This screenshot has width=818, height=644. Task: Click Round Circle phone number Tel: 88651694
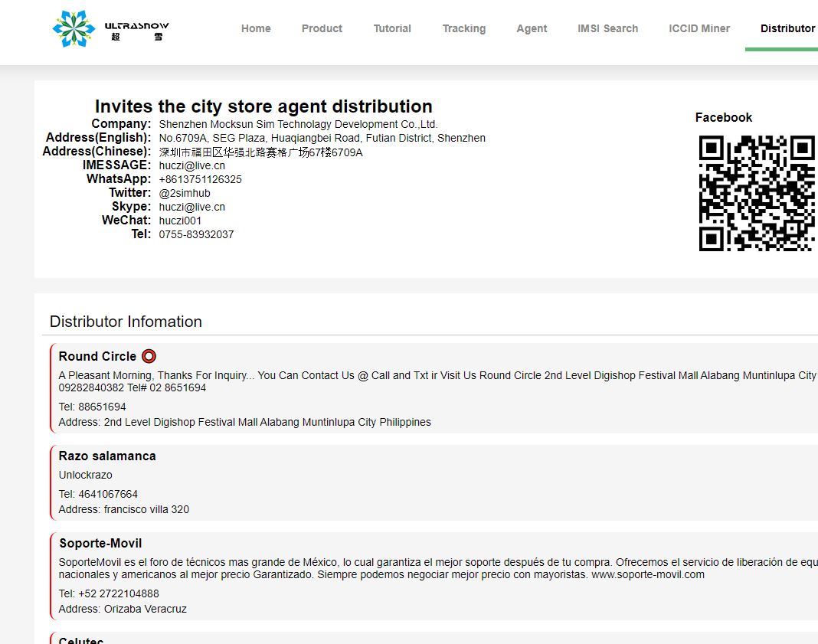[x=93, y=407]
